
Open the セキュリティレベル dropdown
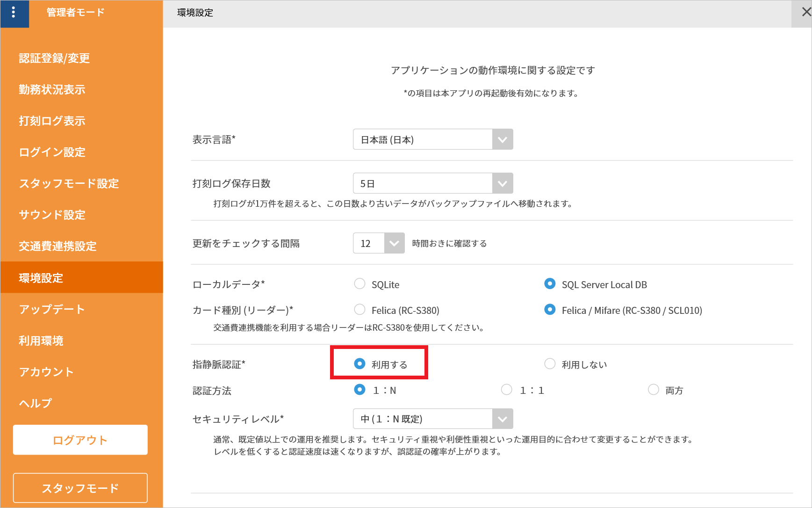click(503, 419)
